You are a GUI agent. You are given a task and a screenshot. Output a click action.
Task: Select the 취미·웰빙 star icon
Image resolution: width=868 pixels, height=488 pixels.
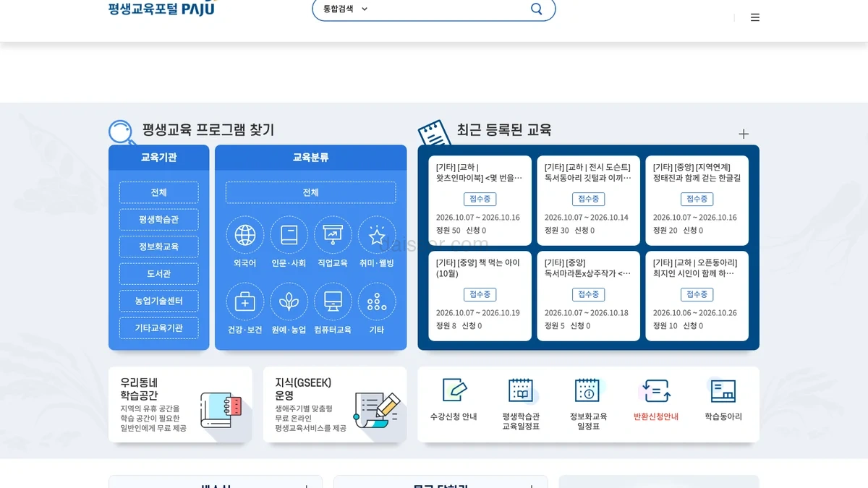coord(377,235)
